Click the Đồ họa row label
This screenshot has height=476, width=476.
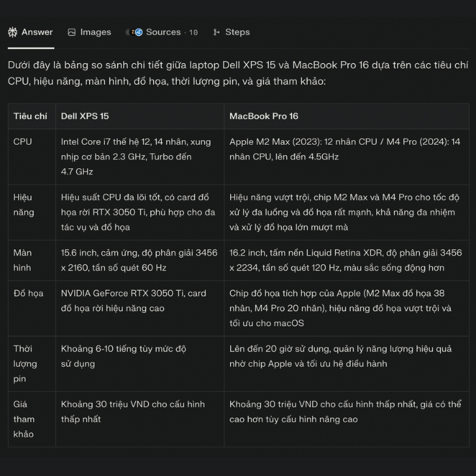point(28,293)
